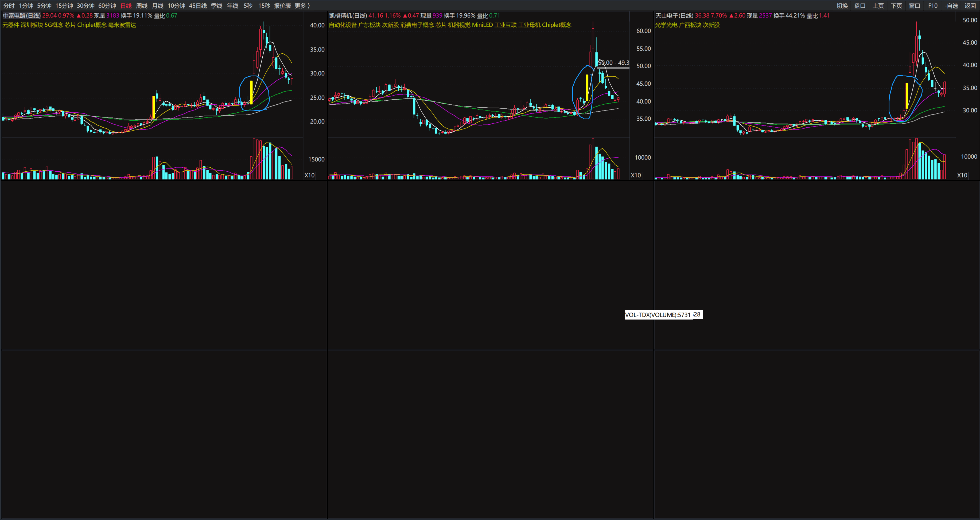
Task: Click the yellow marker candle in 凯格精机 chart
Action: 587,88
